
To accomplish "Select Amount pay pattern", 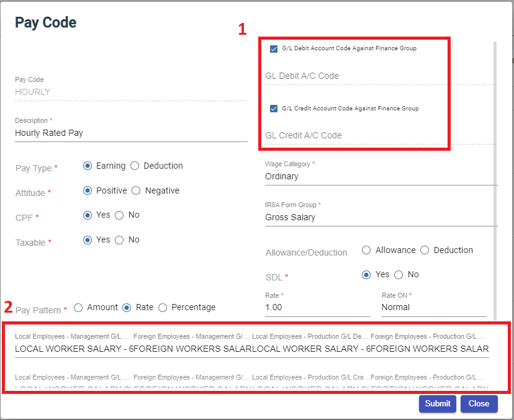I will [x=78, y=307].
